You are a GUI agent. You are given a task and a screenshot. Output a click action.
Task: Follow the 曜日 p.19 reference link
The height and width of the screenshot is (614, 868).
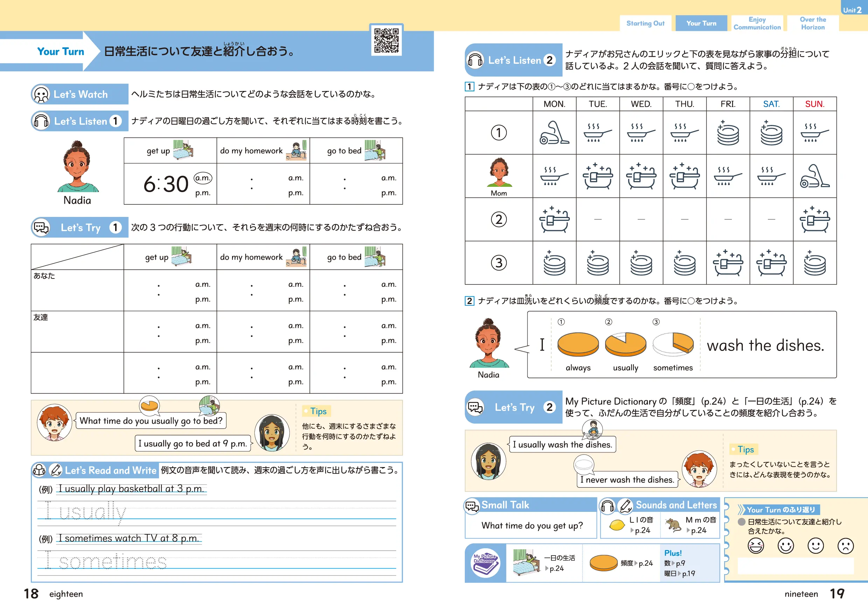(679, 573)
